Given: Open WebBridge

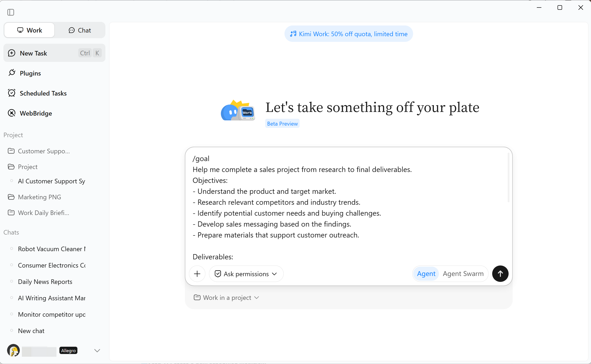Looking at the screenshot, I should coord(54,113).
